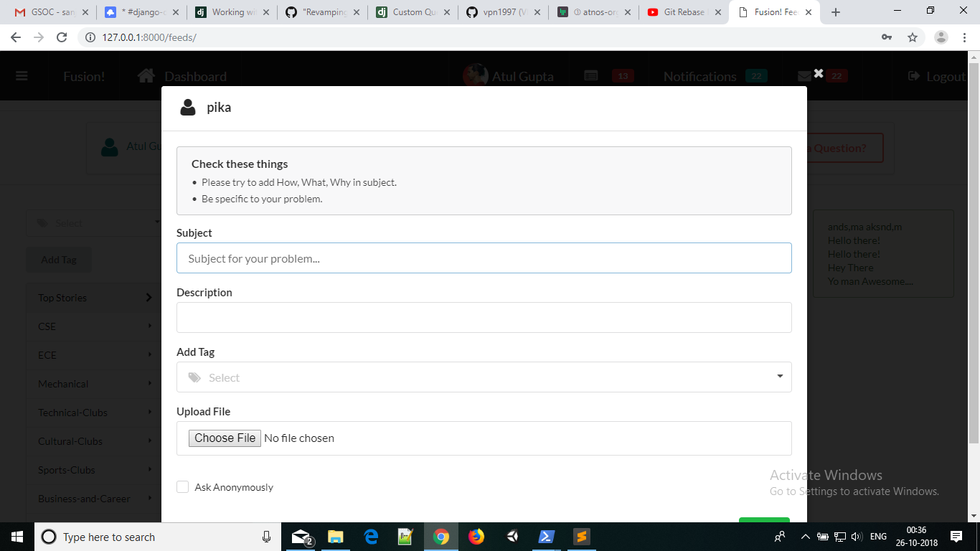This screenshot has height=551, width=980.
Task: Click the person icon next to Atul Gu
Action: (109, 146)
